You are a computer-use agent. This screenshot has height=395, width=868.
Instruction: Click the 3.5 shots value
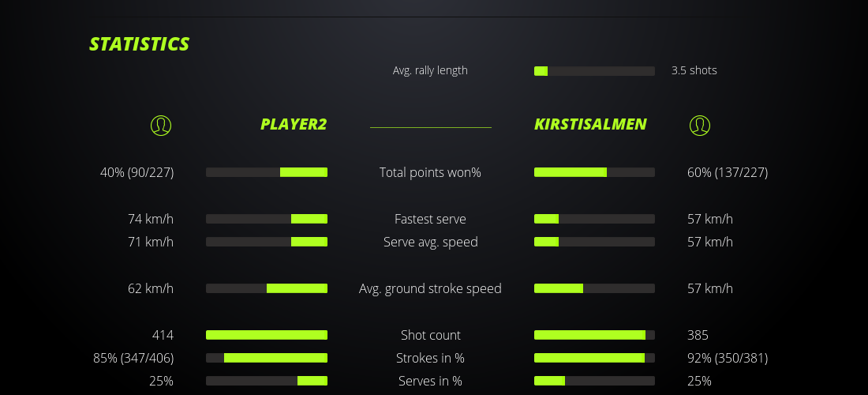tap(694, 70)
